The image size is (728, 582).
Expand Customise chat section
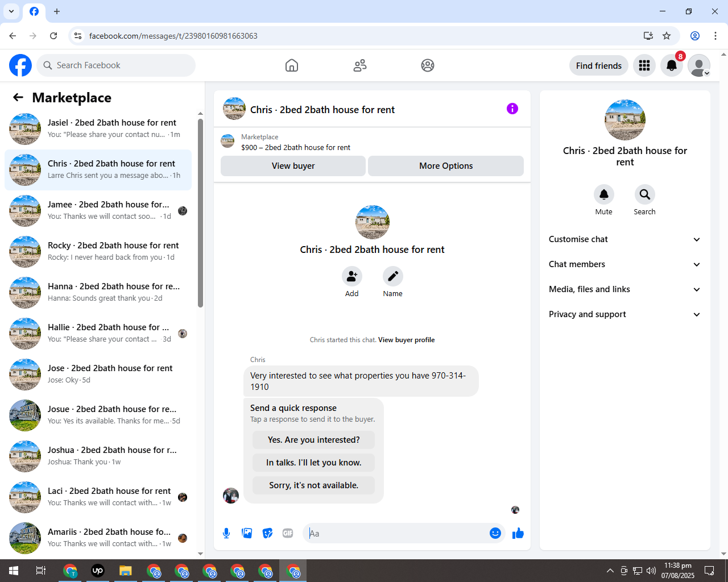pos(624,239)
